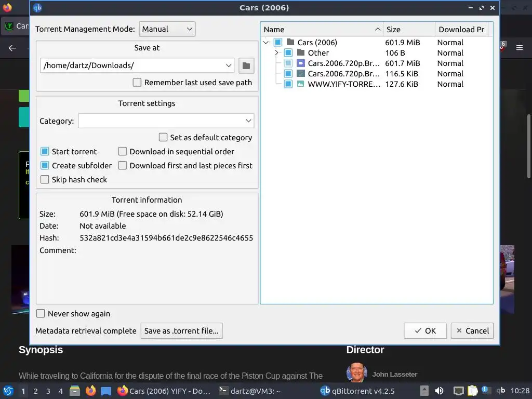Click the Other folder icon in the file tree

coord(301,52)
